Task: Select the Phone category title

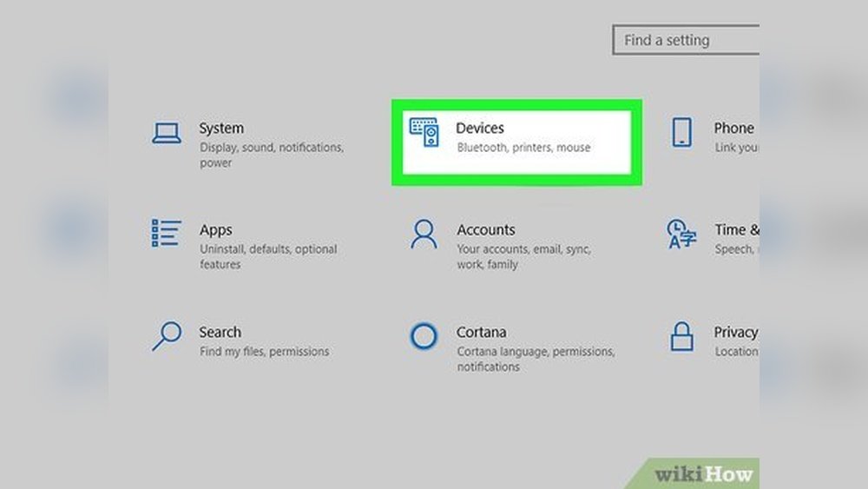Action: coord(733,129)
